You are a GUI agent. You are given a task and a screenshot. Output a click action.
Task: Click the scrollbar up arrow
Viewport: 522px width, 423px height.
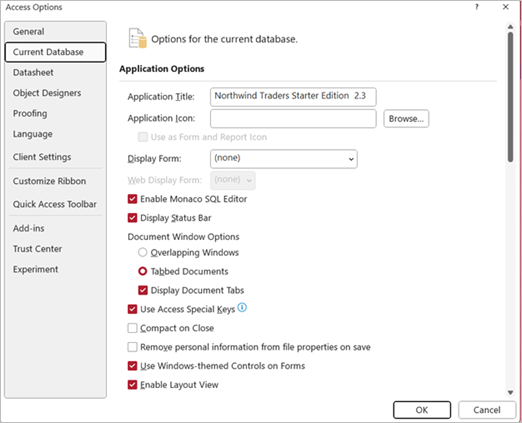(x=510, y=27)
